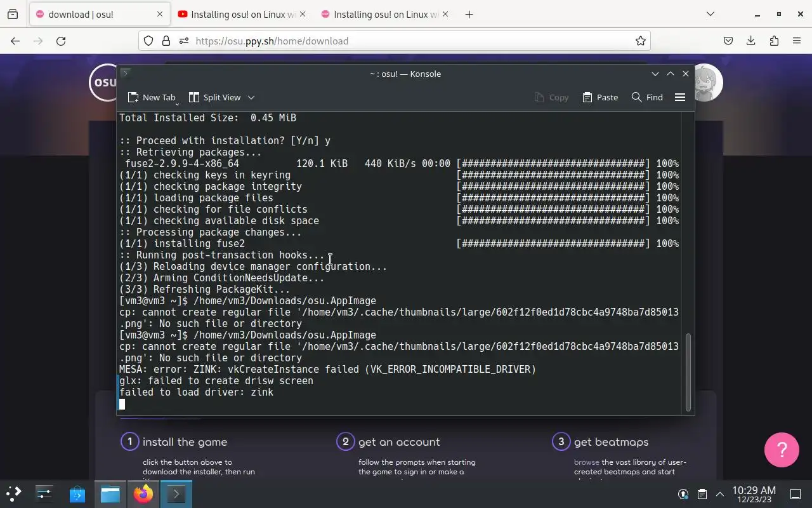Open Firefox application menu

click(x=797, y=41)
